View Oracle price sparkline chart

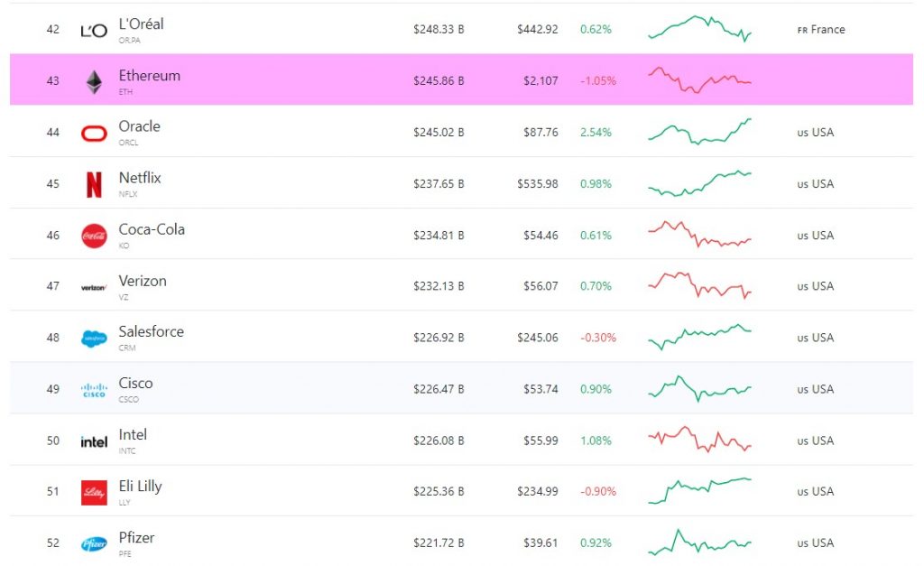(699, 132)
